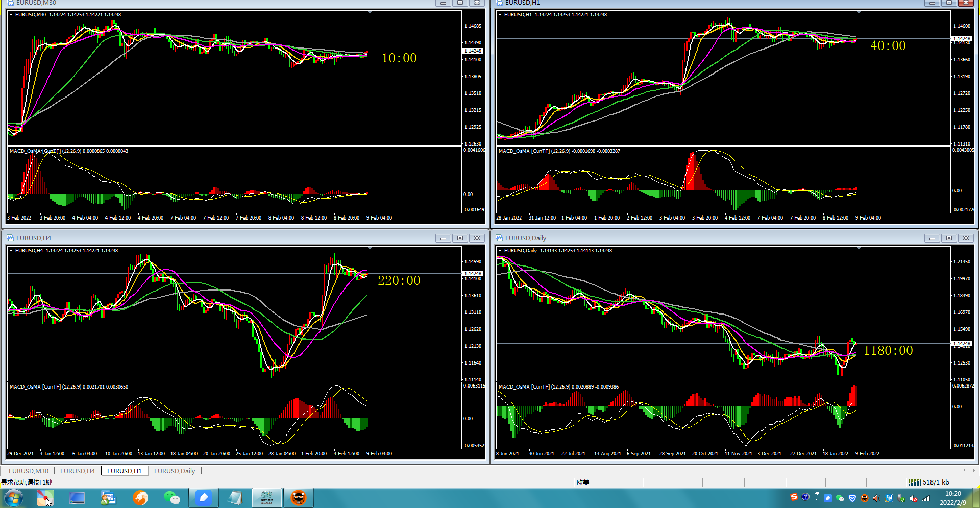980x508 pixels.
Task: Click the chart shift marker on H1 chart
Action: coord(859,12)
